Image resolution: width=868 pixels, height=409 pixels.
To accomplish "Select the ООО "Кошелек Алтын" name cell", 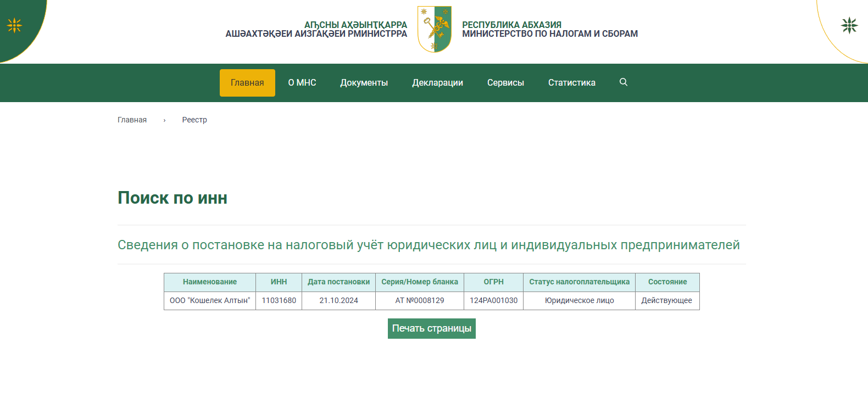I will pos(210,301).
